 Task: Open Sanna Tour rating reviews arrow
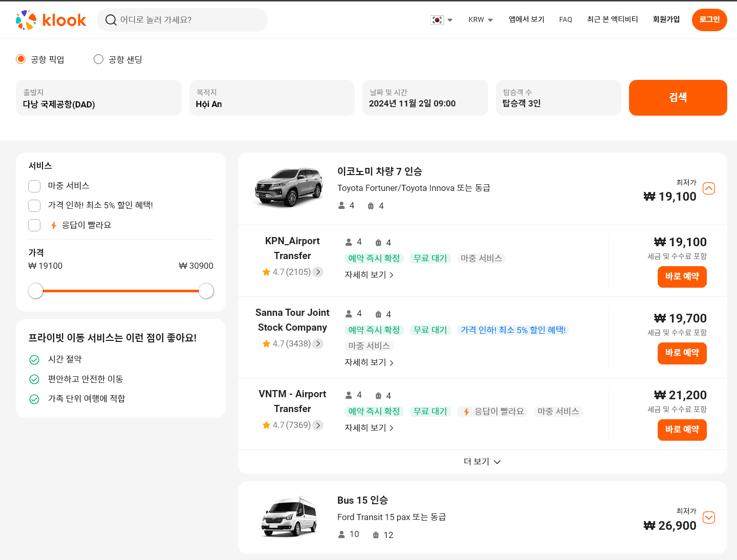coord(318,343)
